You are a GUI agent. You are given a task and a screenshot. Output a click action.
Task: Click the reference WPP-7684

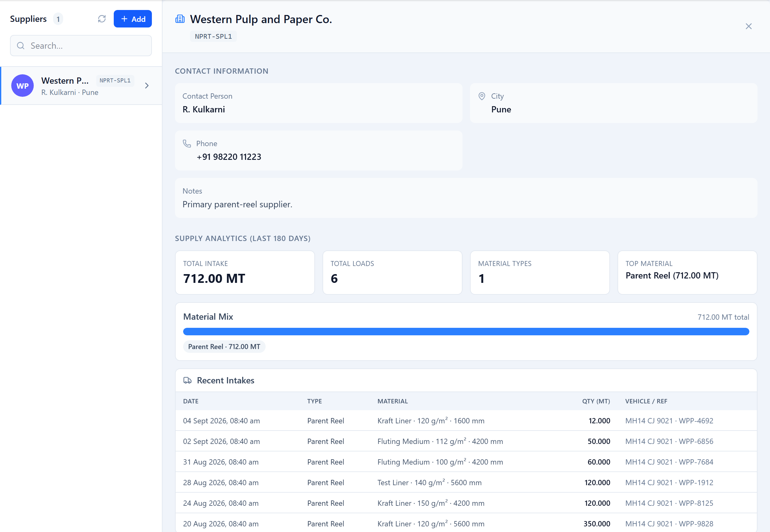click(x=696, y=462)
